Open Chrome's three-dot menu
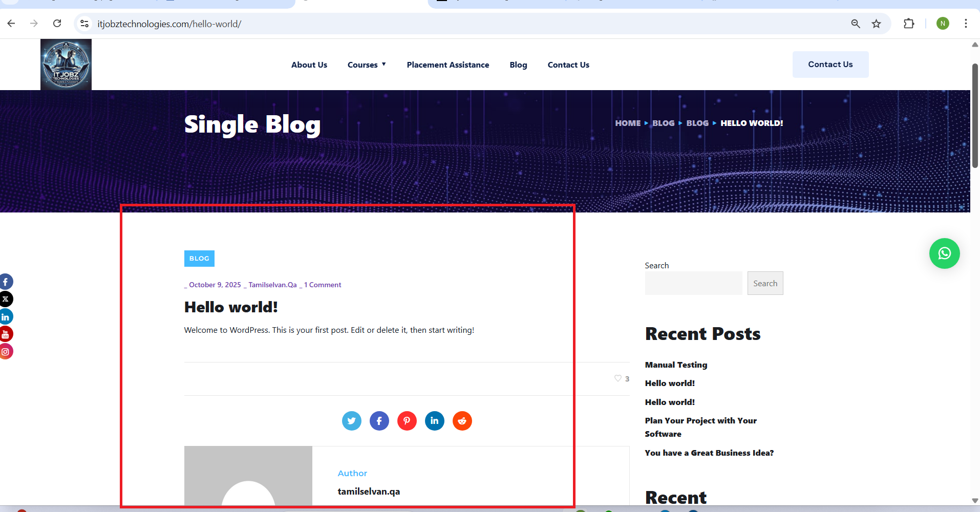The height and width of the screenshot is (512, 980). (x=966, y=24)
